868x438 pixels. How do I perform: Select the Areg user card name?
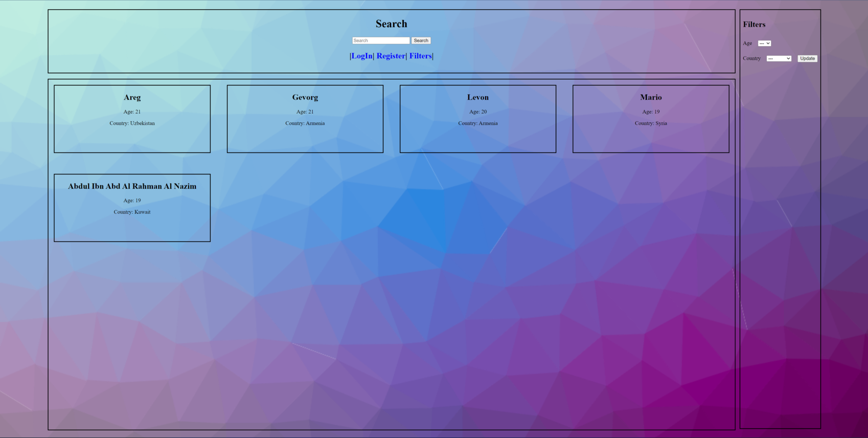coord(132,97)
